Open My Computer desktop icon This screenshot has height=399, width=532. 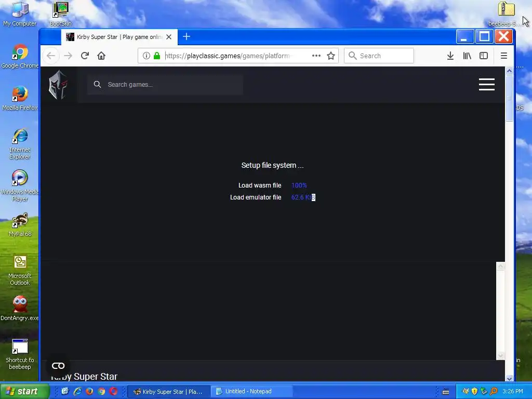point(20,14)
